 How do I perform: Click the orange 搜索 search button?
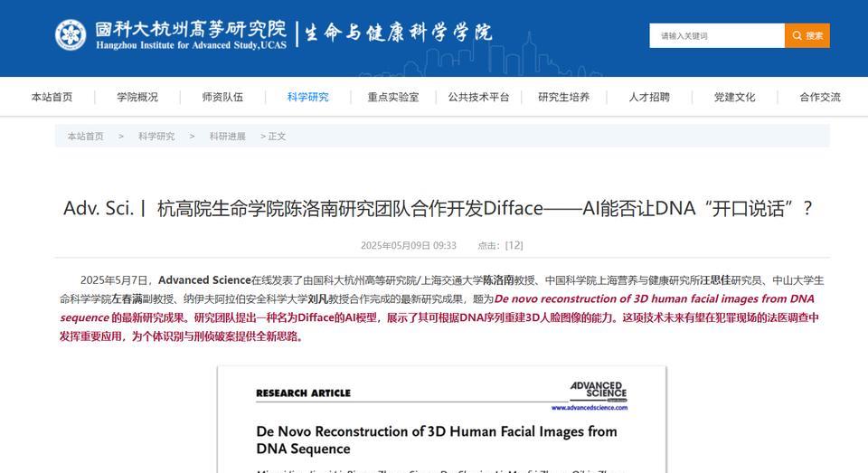[x=807, y=35]
